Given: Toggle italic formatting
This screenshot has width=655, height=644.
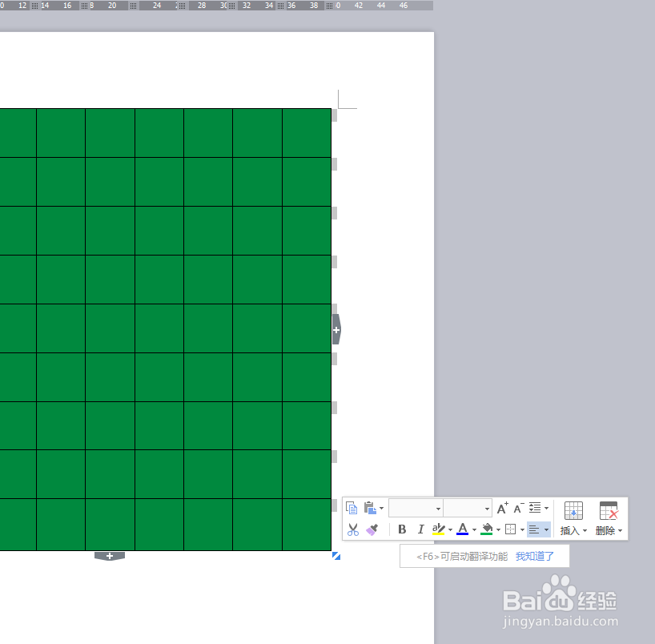Looking at the screenshot, I should coord(420,529).
